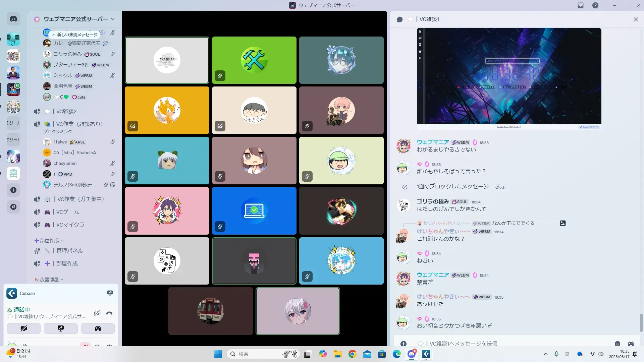The height and width of the screenshot is (362, 644).
Task: Click the chat panel vertical scrollbar
Action: (641, 322)
